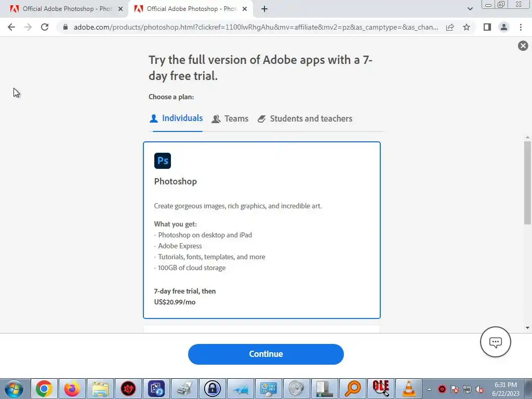
Task: Open the printer/fax taskbar icon
Action: click(184, 389)
